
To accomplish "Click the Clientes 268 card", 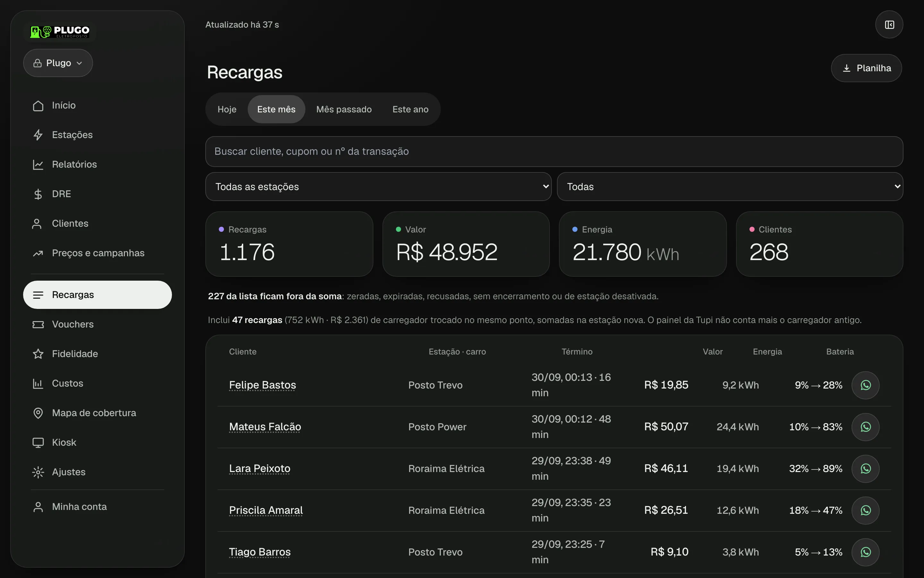I will (x=819, y=244).
